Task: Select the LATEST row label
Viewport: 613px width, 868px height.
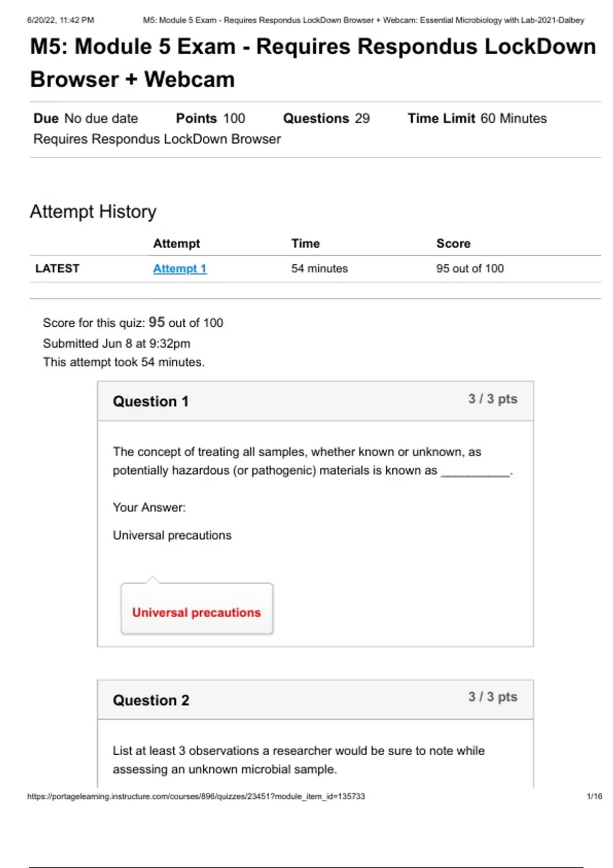Action: (57, 269)
